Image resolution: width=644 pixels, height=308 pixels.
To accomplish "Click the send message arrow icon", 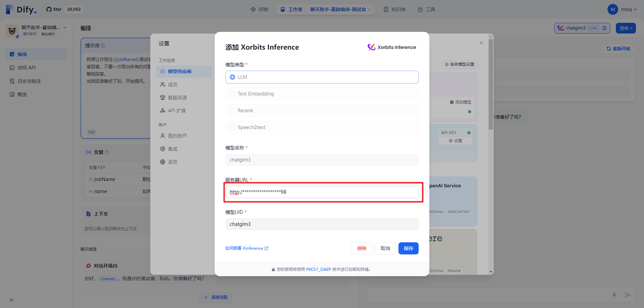I will pyautogui.click(x=628, y=295).
